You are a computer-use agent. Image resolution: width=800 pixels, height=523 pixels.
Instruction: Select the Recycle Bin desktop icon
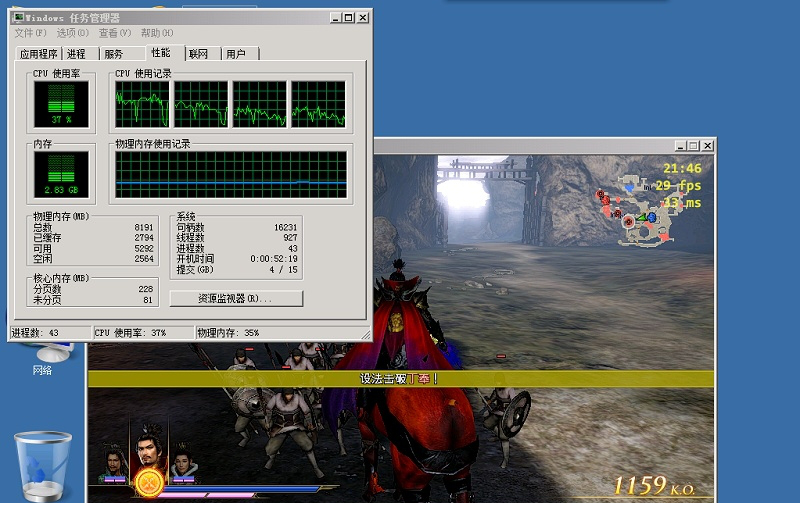(43, 466)
